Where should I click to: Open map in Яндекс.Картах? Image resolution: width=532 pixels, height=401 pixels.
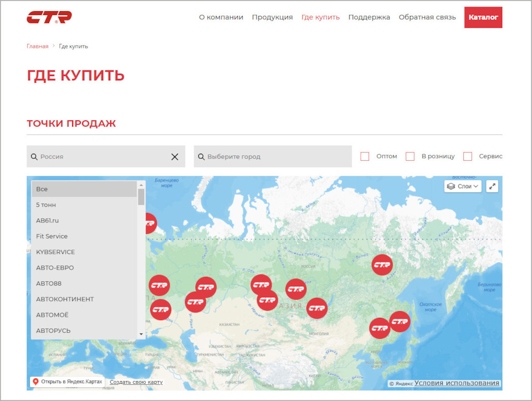click(x=67, y=382)
